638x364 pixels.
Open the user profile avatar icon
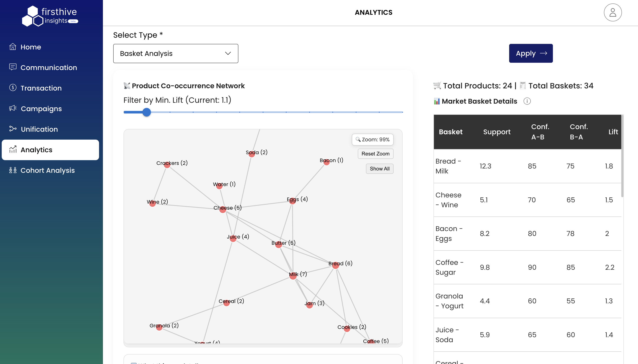[x=612, y=12]
